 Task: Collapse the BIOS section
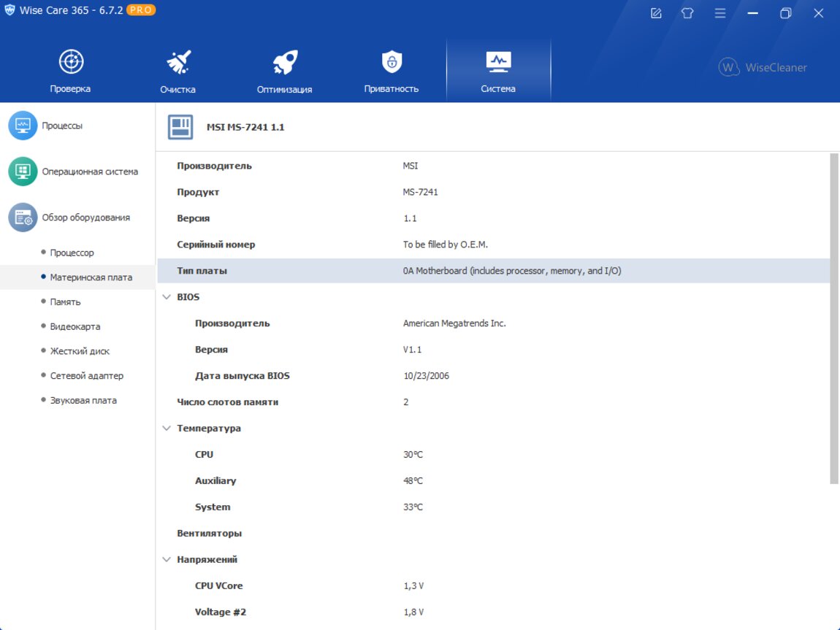click(167, 297)
